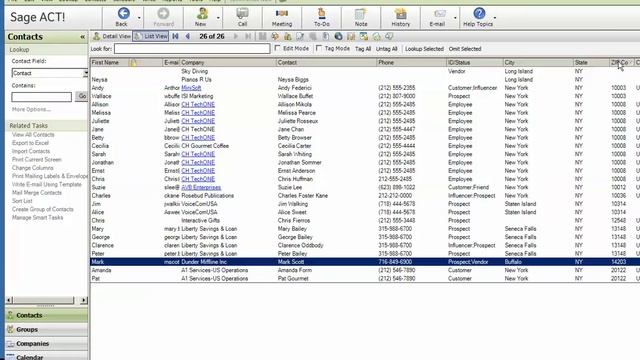Open Help Topics icon

tap(480, 14)
